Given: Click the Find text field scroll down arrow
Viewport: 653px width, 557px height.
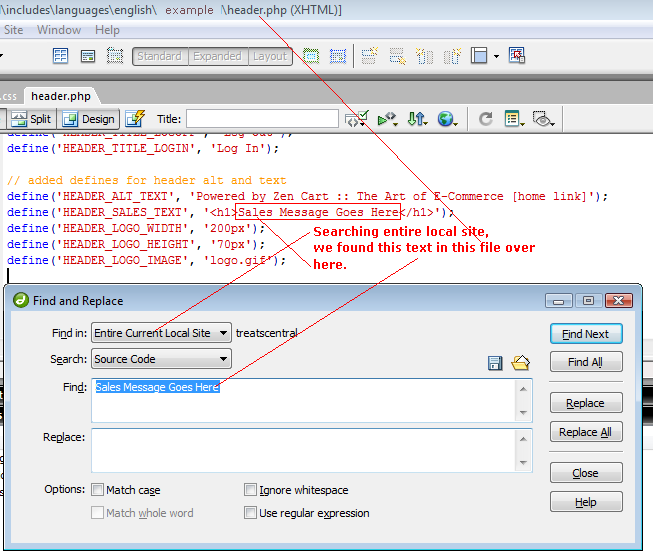Looking at the screenshot, I should (x=523, y=412).
